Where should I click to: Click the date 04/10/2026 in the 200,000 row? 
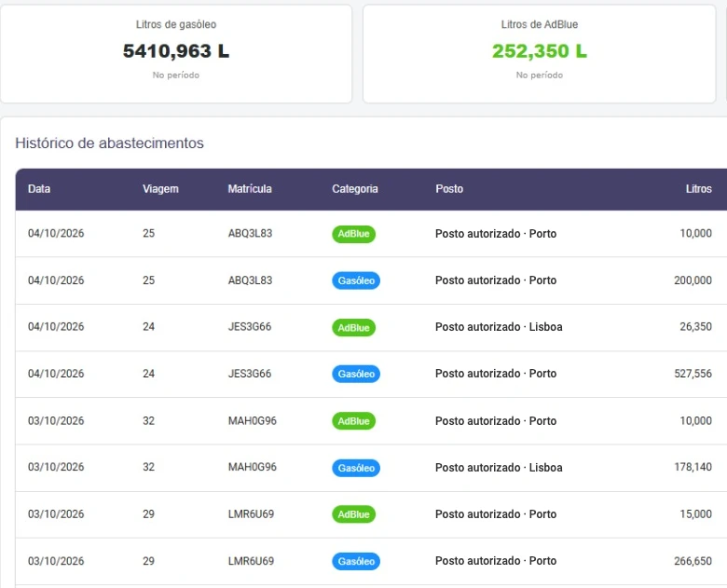[x=56, y=280]
